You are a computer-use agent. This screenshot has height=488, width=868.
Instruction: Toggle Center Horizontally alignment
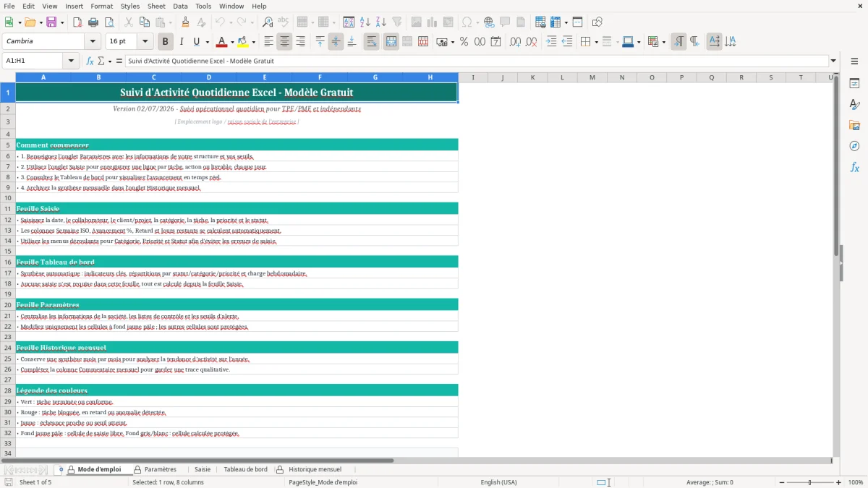pyautogui.click(x=284, y=42)
